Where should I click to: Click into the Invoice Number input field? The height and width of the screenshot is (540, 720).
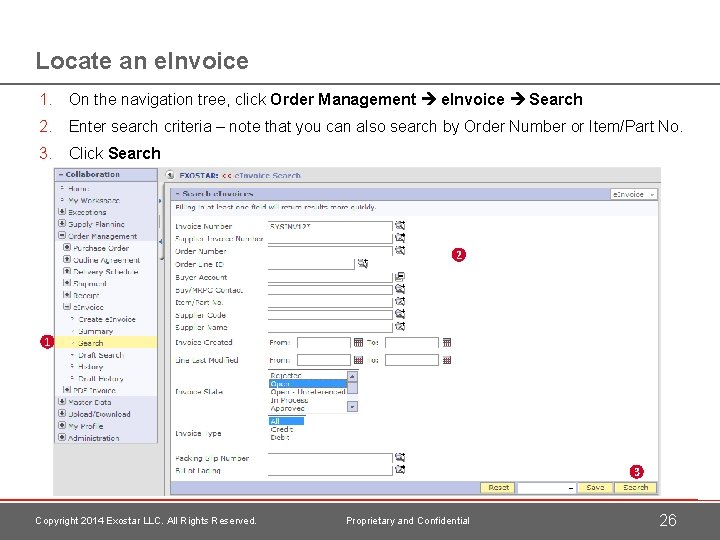point(330,226)
